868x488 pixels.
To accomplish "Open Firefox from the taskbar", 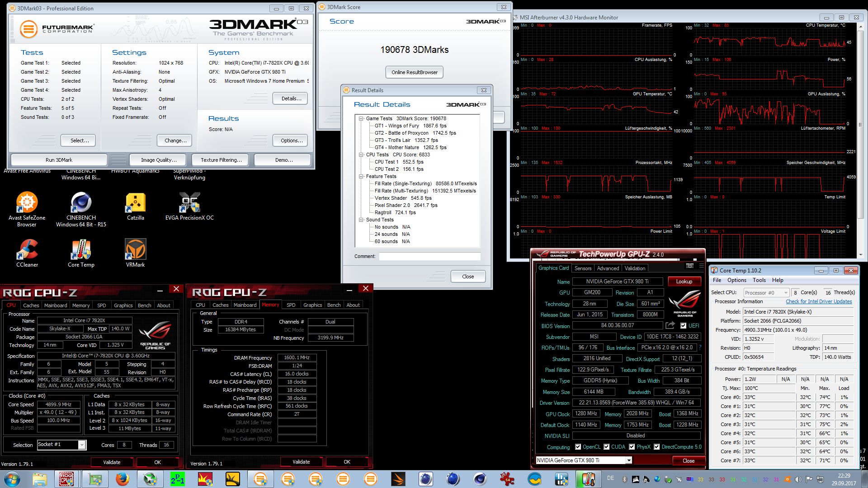I will pos(122,479).
